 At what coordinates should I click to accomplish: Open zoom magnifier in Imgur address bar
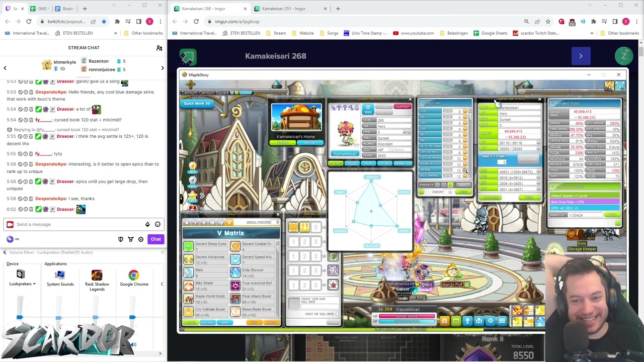tap(526, 22)
